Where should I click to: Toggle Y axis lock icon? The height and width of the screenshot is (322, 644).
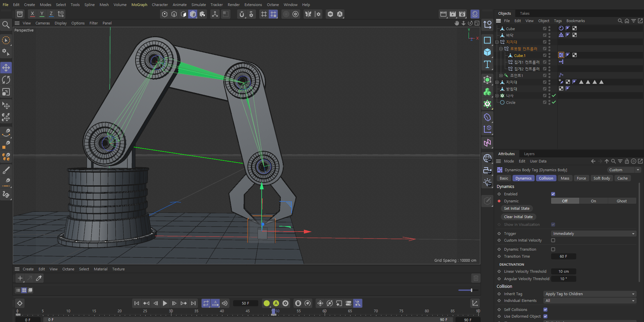pyautogui.click(x=42, y=14)
